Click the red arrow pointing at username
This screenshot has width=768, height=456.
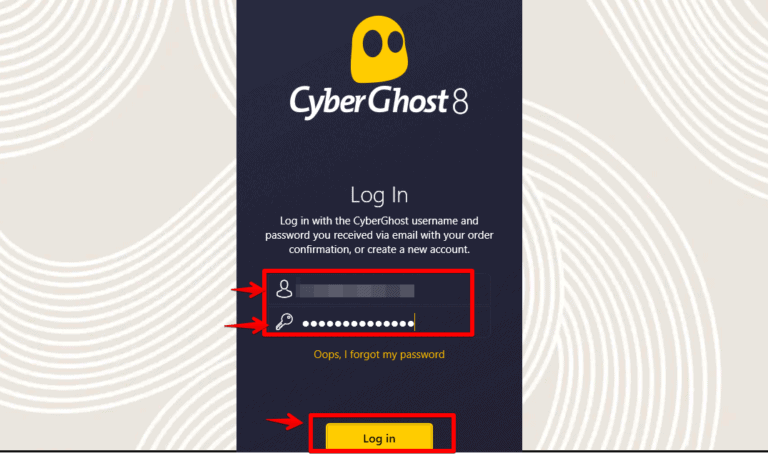(x=248, y=289)
